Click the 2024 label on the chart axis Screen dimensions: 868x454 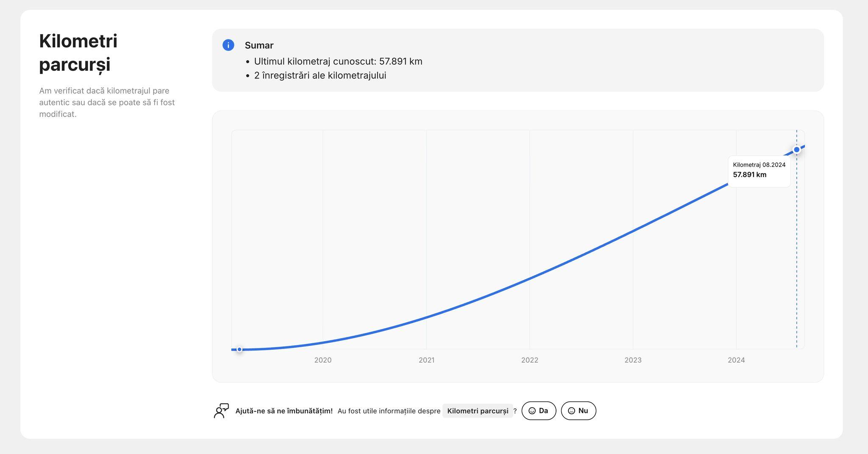pyautogui.click(x=736, y=360)
